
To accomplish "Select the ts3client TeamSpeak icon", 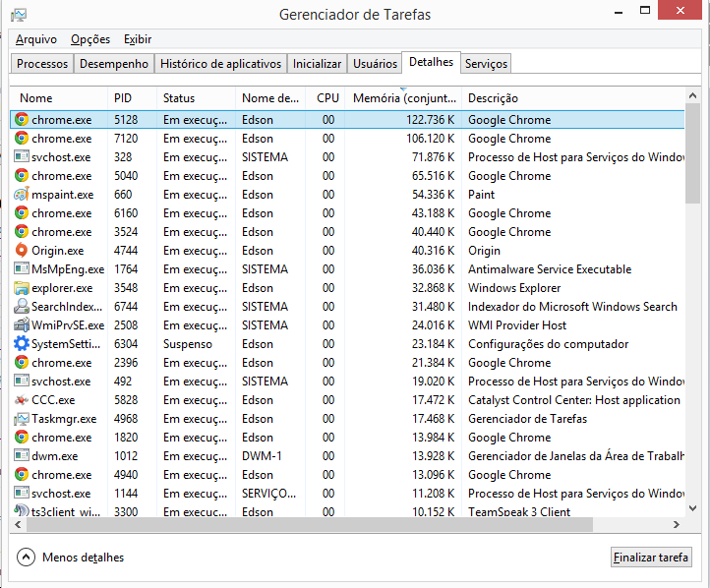I will tap(22, 510).
